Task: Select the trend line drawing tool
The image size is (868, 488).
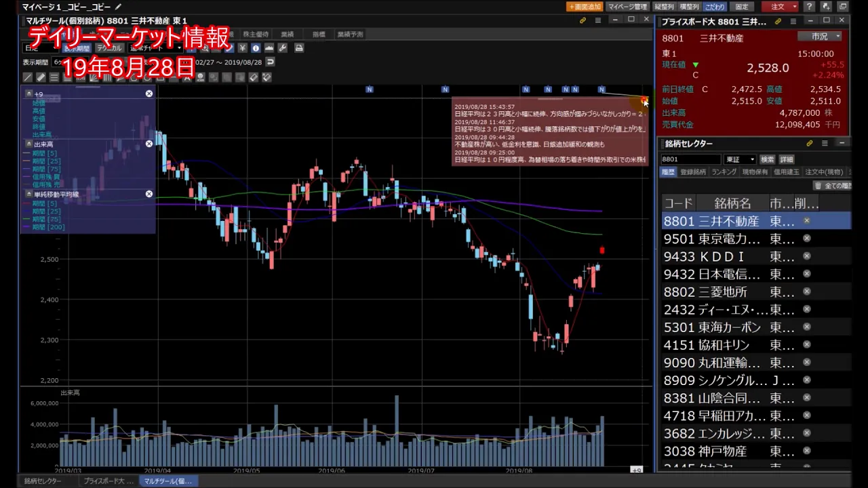Action: coord(27,77)
